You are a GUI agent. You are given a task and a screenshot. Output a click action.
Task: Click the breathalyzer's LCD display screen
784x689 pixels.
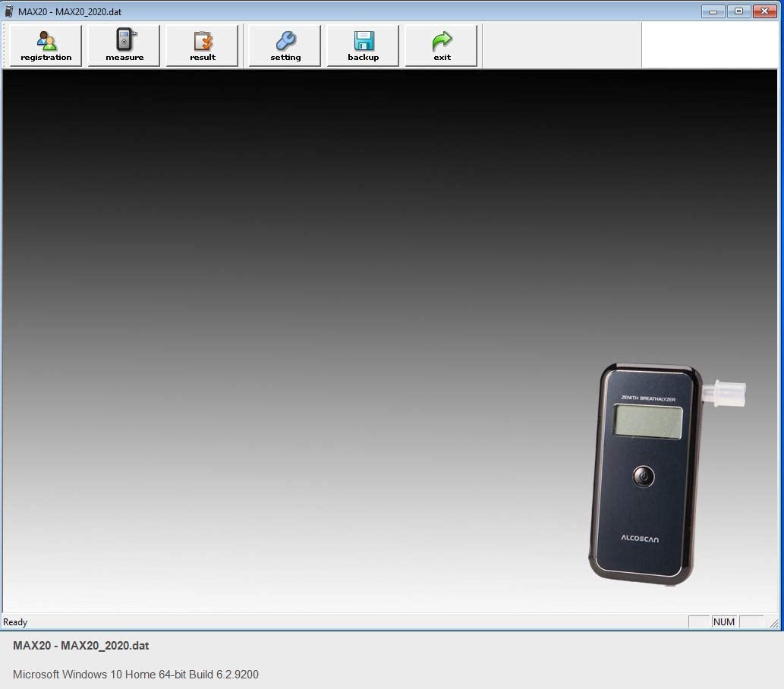pyautogui.click(x=647, y=420)
